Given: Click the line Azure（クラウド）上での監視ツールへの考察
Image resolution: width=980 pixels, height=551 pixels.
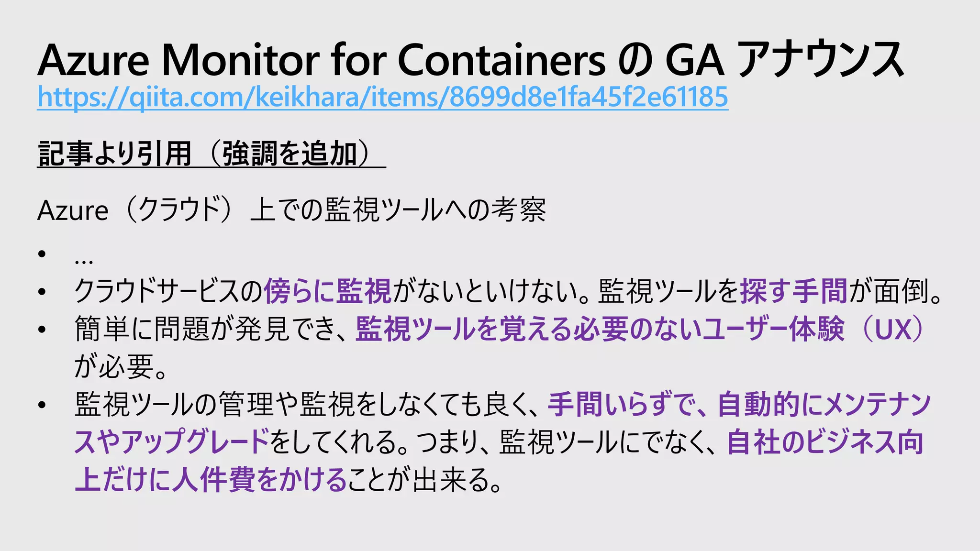Looking at the screenshot, I should coord(291,210).
